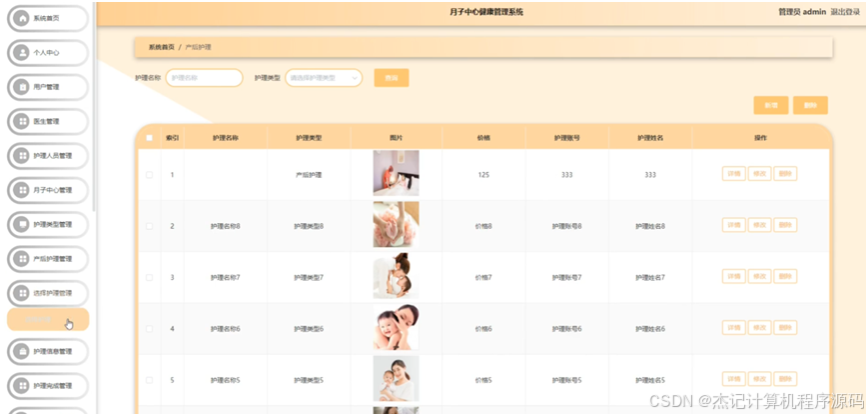Image resolution: width=868 pixels, height=416 pixels.
Task: Open 详情 for the 护理名称6 row
Action: pyautogui.click(x=734, y=327)
